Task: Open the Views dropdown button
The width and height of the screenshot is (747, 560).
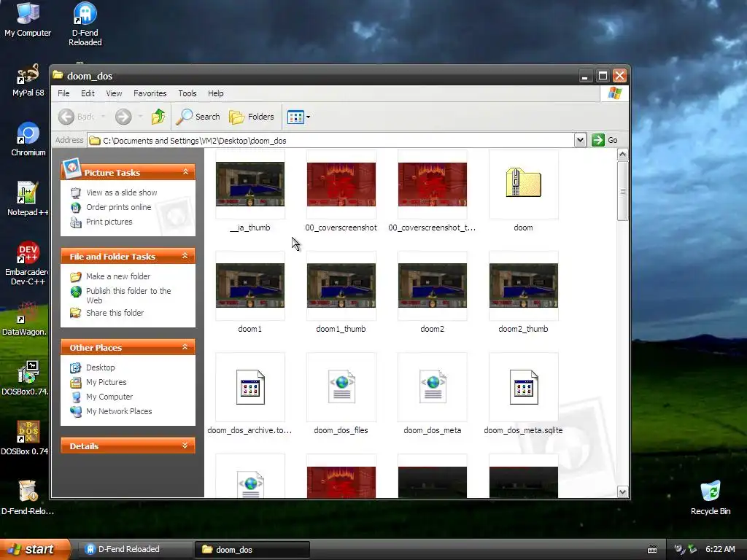Action: 298,117
